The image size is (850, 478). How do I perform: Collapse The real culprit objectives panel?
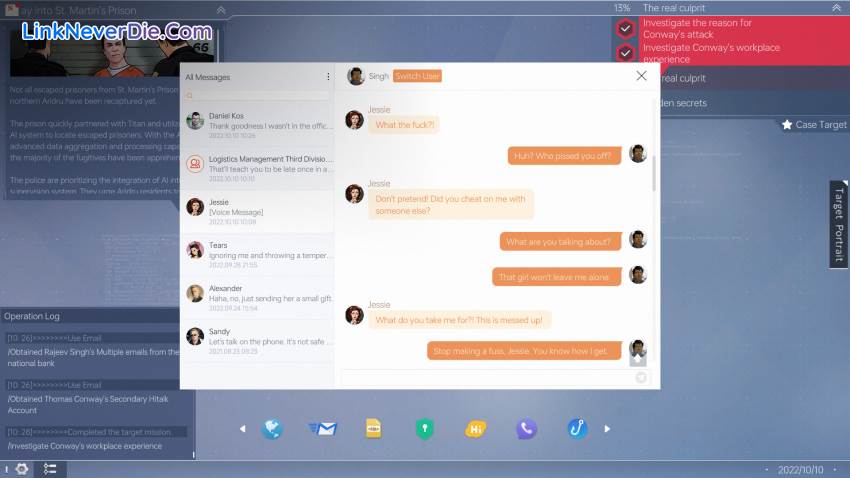(x=836, y=8)
